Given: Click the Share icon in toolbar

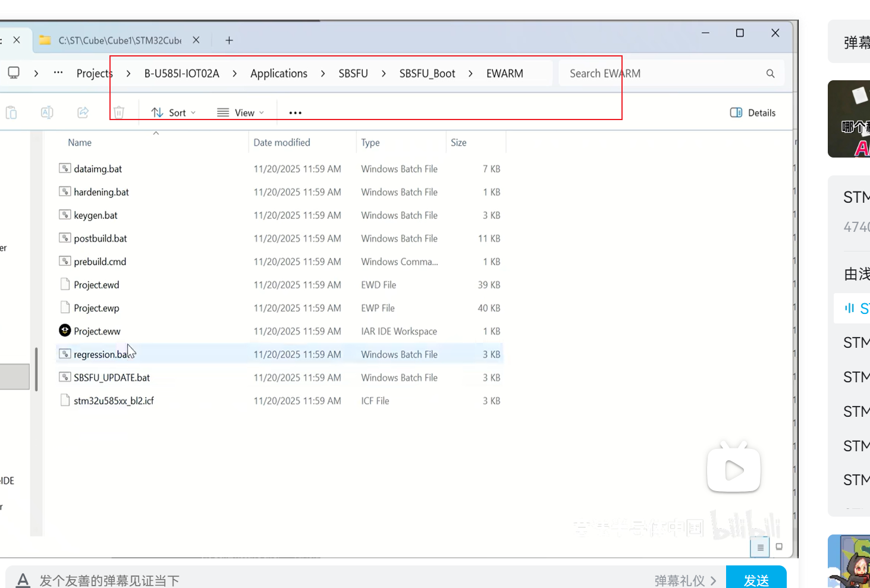Looking at the screenshot, I should [83, 112].
